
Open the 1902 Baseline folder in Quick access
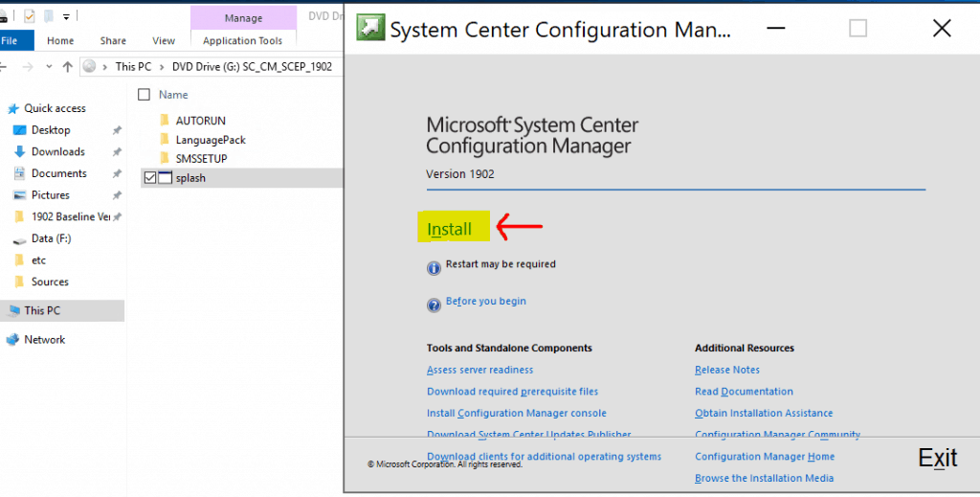point(71,217)
